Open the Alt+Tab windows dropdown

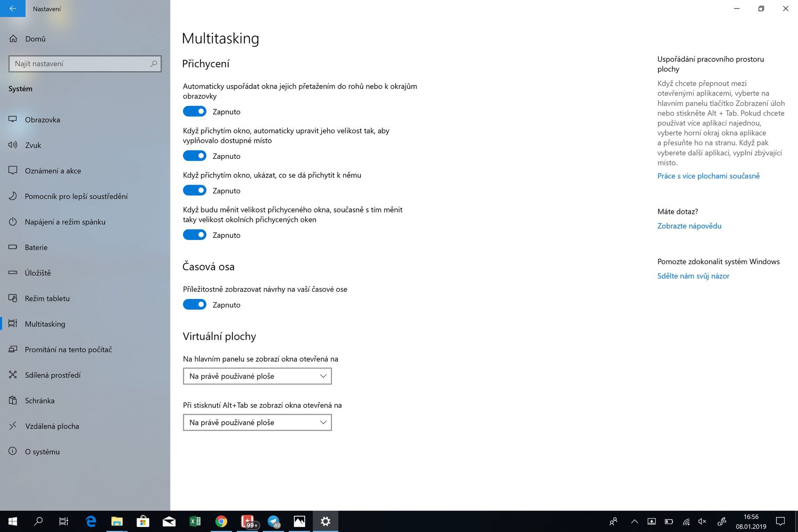click(257, 422)
